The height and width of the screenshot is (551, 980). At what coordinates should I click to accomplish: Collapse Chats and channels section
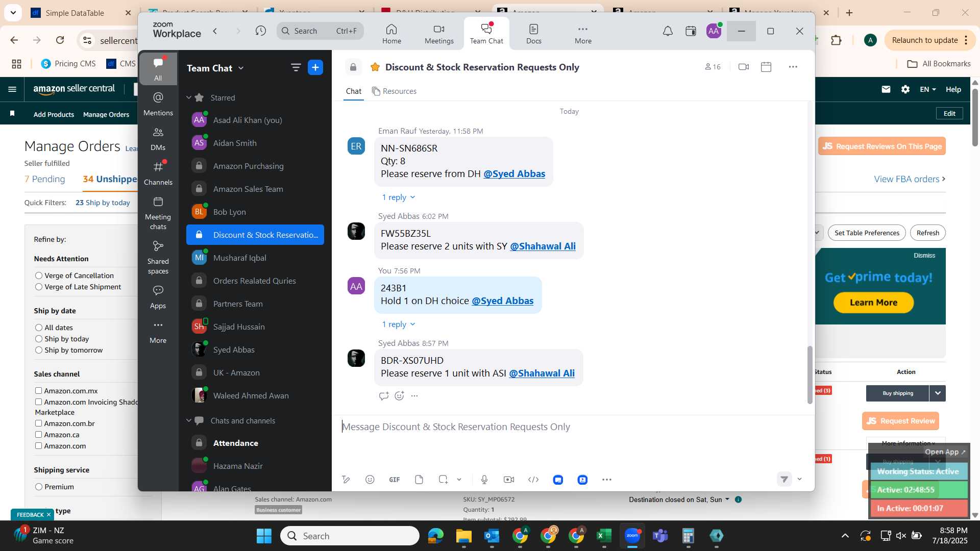(189, 420)
